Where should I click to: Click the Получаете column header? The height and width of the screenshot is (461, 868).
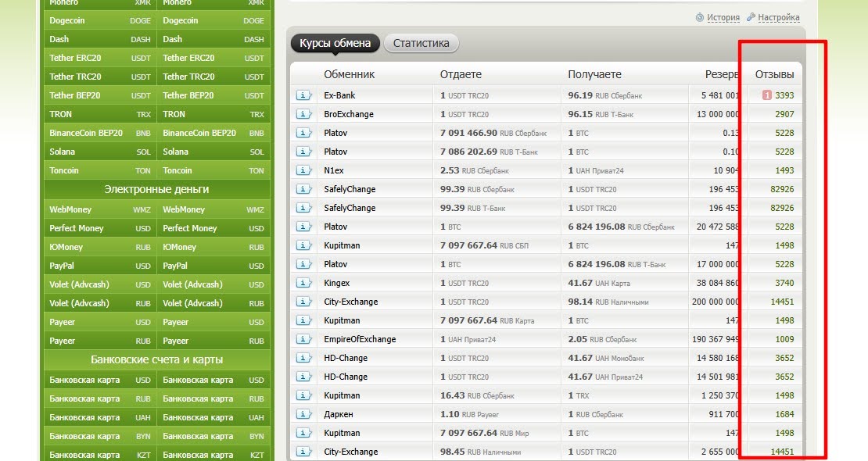coord(594,74)
